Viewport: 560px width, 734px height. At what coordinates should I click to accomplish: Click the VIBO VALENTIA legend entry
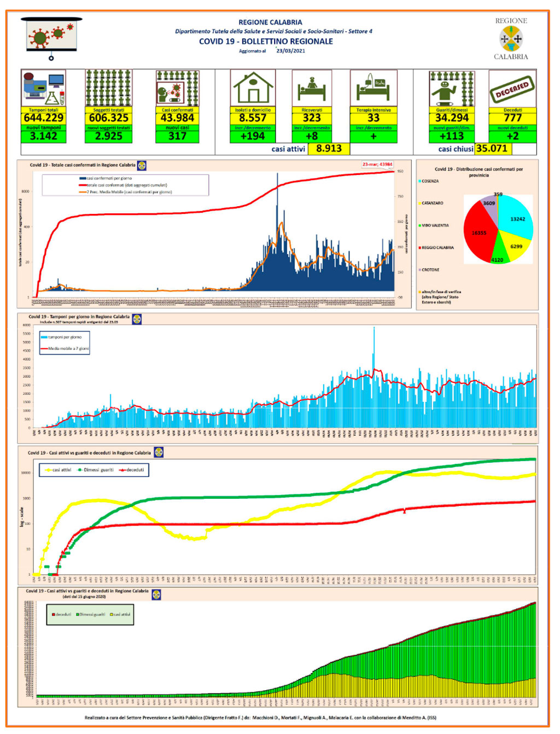pyautogui.click(x=434, y=225)
